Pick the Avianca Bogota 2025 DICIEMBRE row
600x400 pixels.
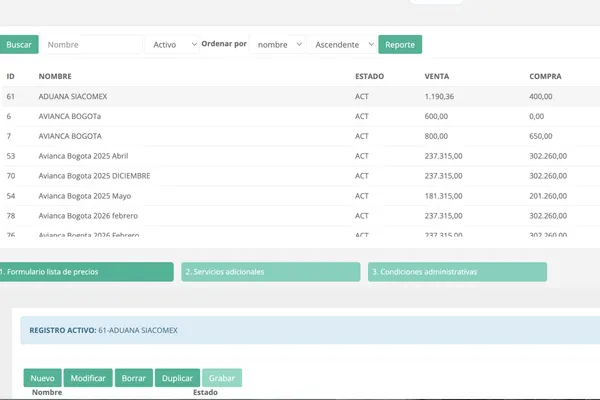coord(300,176)
